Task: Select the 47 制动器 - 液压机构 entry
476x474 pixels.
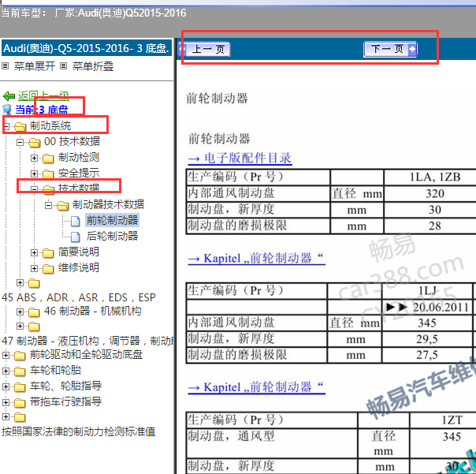Action: click(87, 341)
